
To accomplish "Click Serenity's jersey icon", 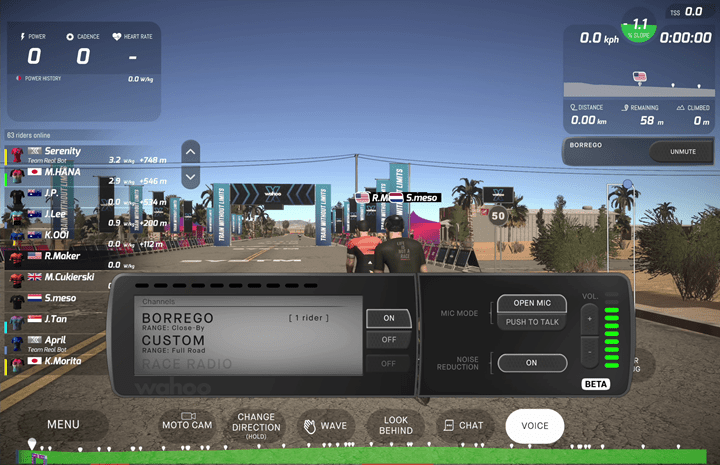I will [17, 155].
